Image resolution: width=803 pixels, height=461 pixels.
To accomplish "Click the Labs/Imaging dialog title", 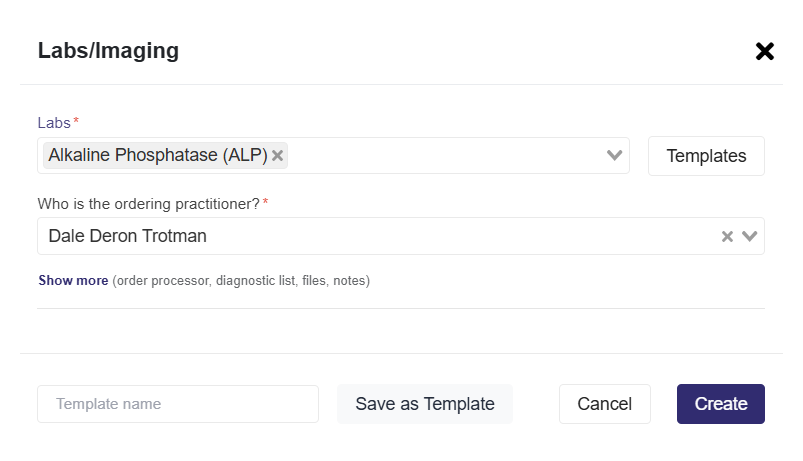I will (108, 51).
